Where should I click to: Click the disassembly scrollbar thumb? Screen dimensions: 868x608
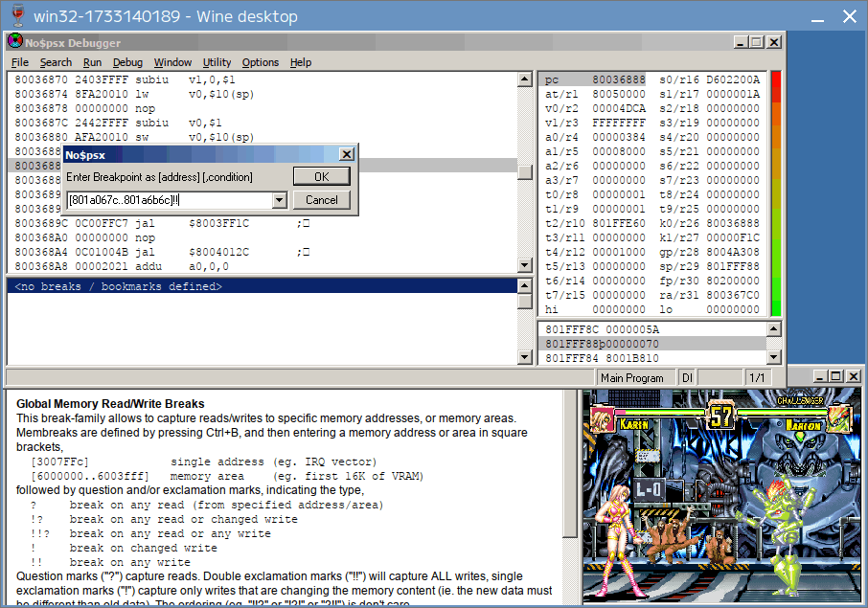coord(525,172)
